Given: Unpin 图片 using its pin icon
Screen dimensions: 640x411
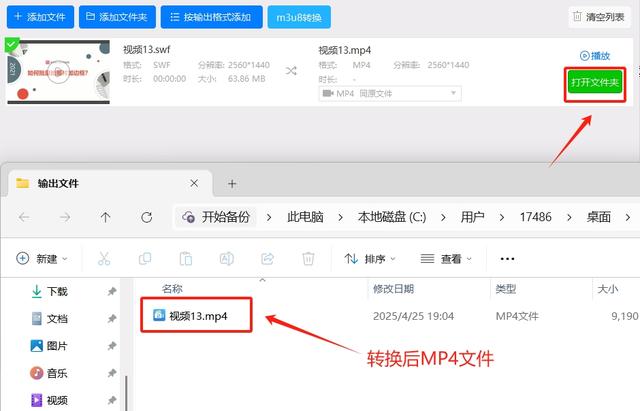Looking at the screenshot, I should (x=112, y=346).
